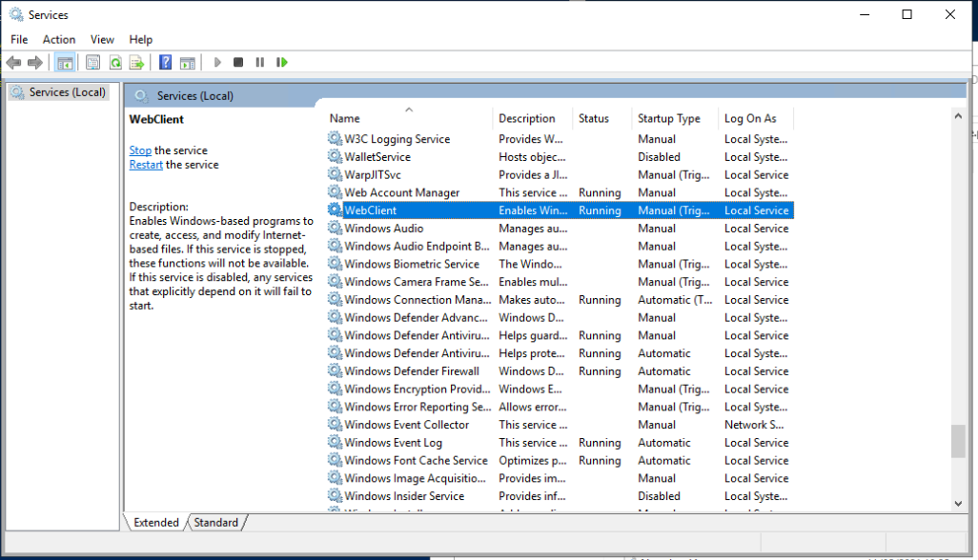Toggle the Show/Hide Action Pane icon
This screenshot has height=560, width=978.
pos(187,63)
